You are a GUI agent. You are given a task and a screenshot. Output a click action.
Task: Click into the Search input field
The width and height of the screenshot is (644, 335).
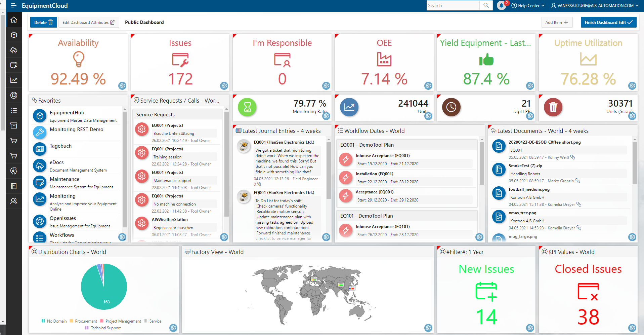(x=453, y=5)
